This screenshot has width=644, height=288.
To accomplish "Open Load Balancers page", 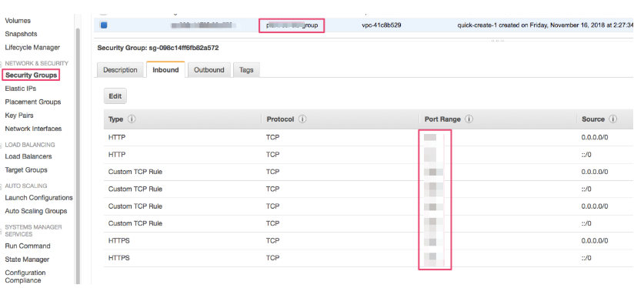I will 28,156.
